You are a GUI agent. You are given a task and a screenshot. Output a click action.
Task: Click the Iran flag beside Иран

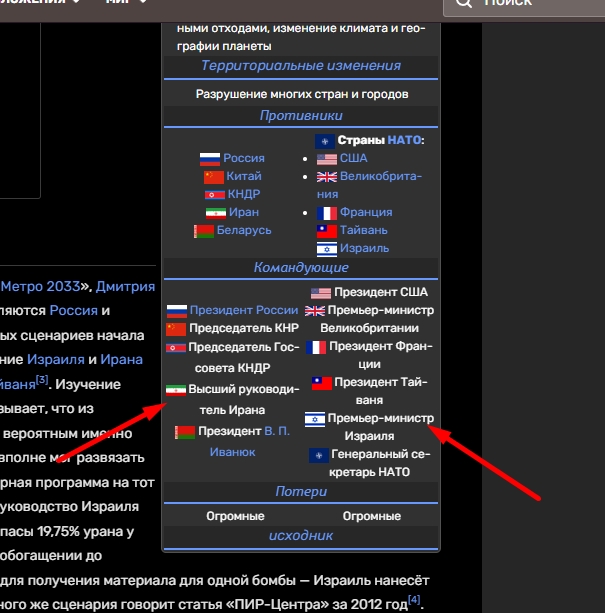pos(216,213)
